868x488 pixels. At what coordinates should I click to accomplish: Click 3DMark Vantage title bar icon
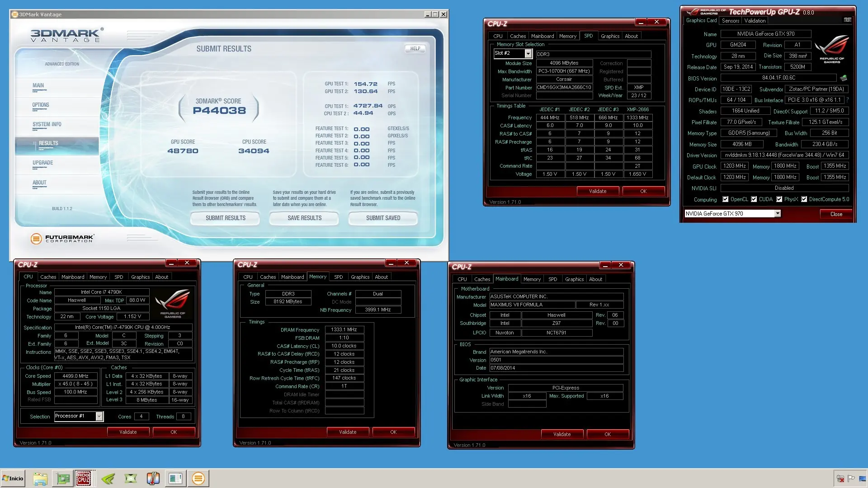tap(15, 14)
